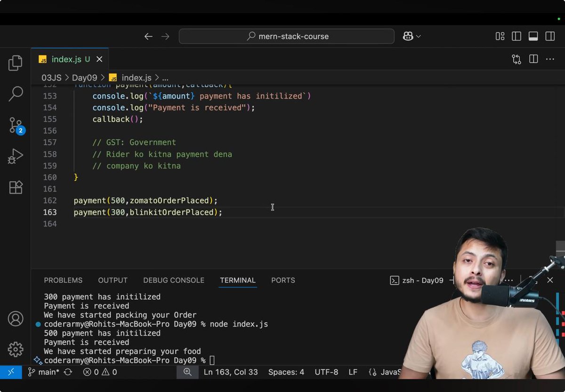Open Source Control view with 2 changes
565x392 pixels.
click(16, 126)
